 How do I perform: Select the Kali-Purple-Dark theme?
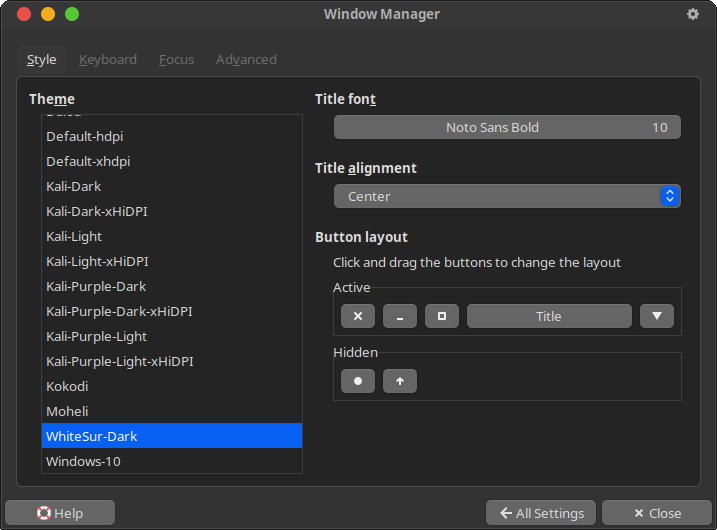pyautogui.click(x=172, y=286)
